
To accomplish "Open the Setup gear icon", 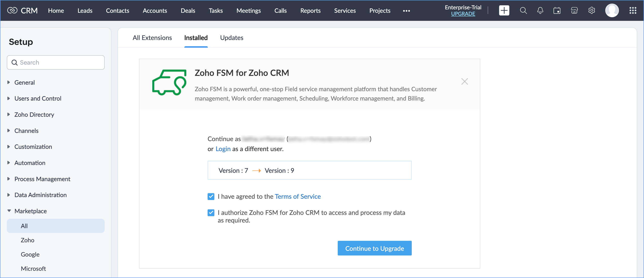I will coord(591,10).
